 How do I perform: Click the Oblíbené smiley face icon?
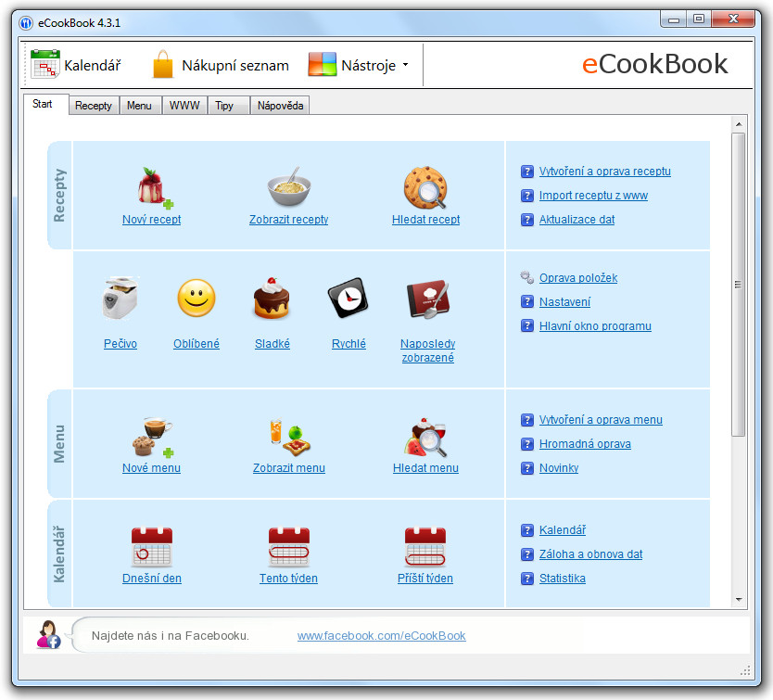196,299
